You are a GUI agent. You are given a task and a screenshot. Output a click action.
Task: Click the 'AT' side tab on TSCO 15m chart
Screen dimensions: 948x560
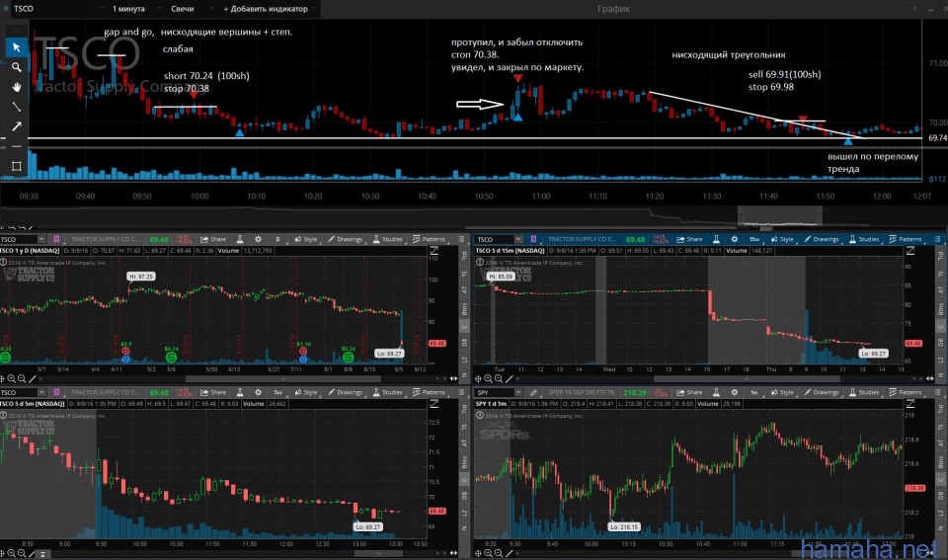[x=941, y=290]
